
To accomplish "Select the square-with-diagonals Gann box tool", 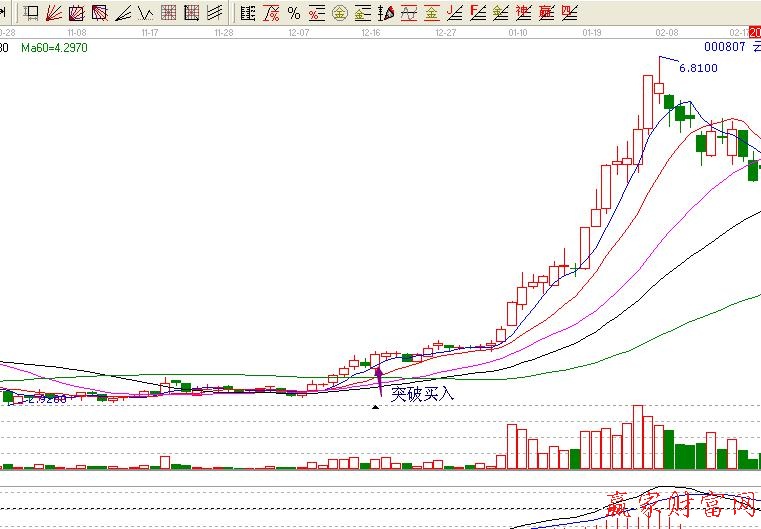I will click(x=77, y=13).
